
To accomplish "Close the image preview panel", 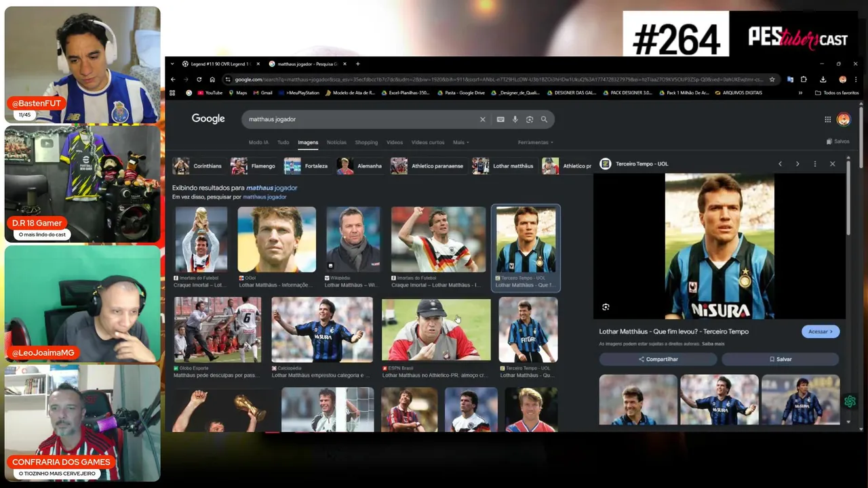I will pos(833,164).
